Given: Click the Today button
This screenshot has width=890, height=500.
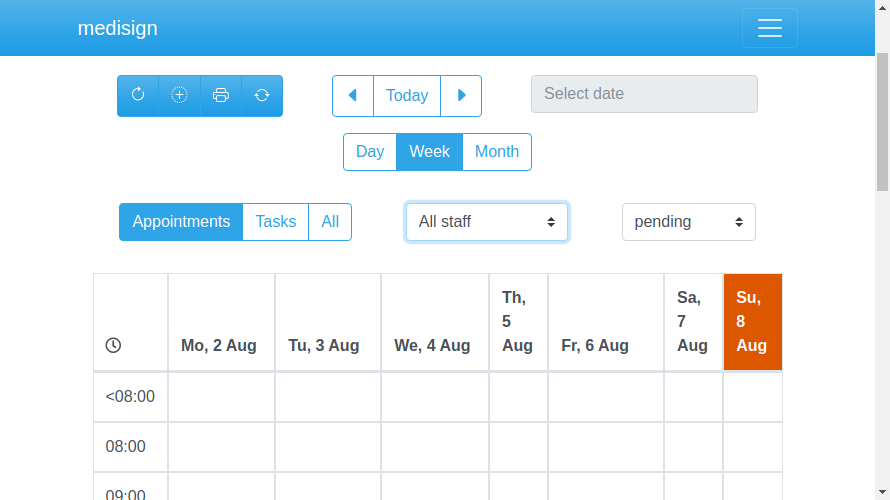Looking at the screenshot, I should (407, 95).
